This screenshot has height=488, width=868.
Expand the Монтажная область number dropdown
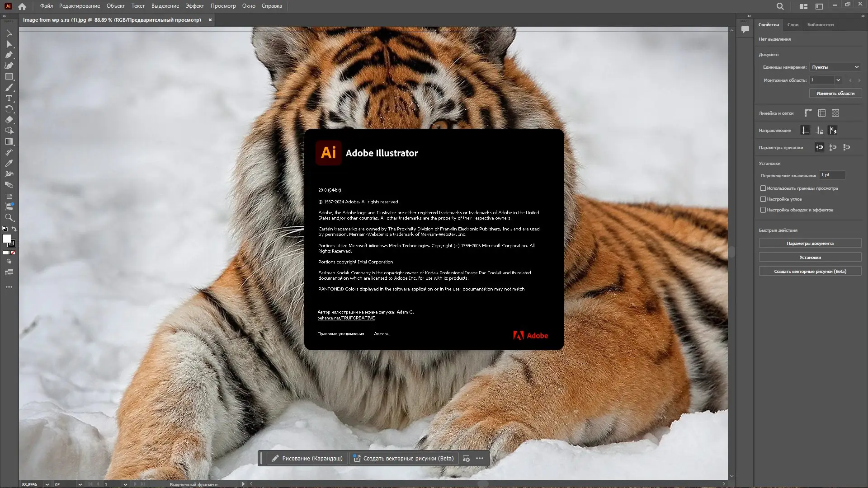pos(838,80)
